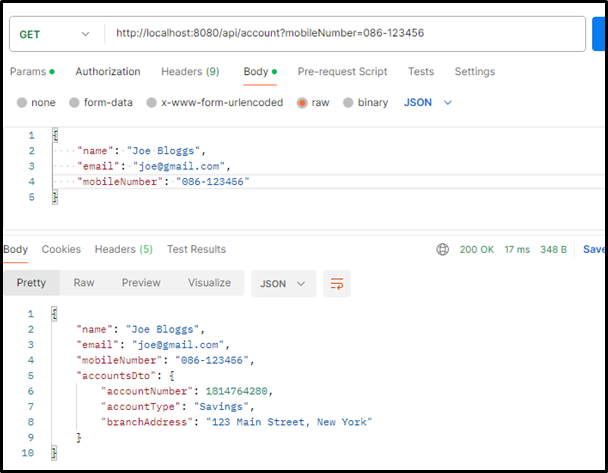Click the Visualize response button

pos(209,283)
